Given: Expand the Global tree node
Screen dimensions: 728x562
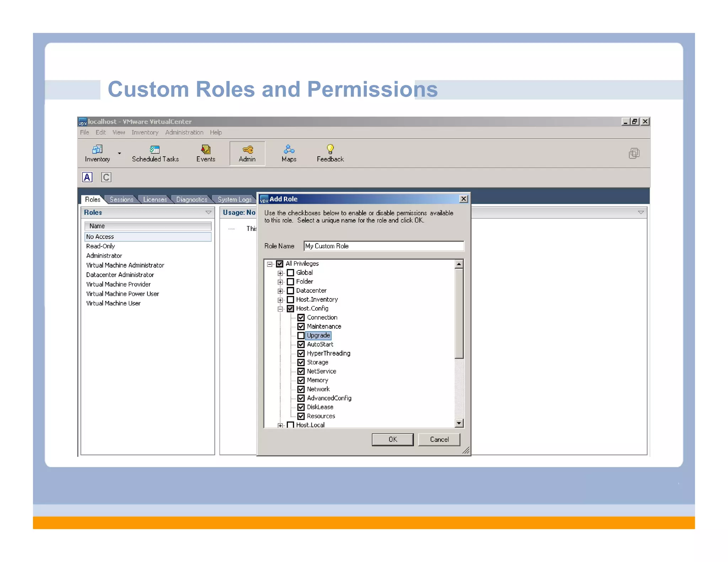Looking at the screenshot, I should pos(280,273).
